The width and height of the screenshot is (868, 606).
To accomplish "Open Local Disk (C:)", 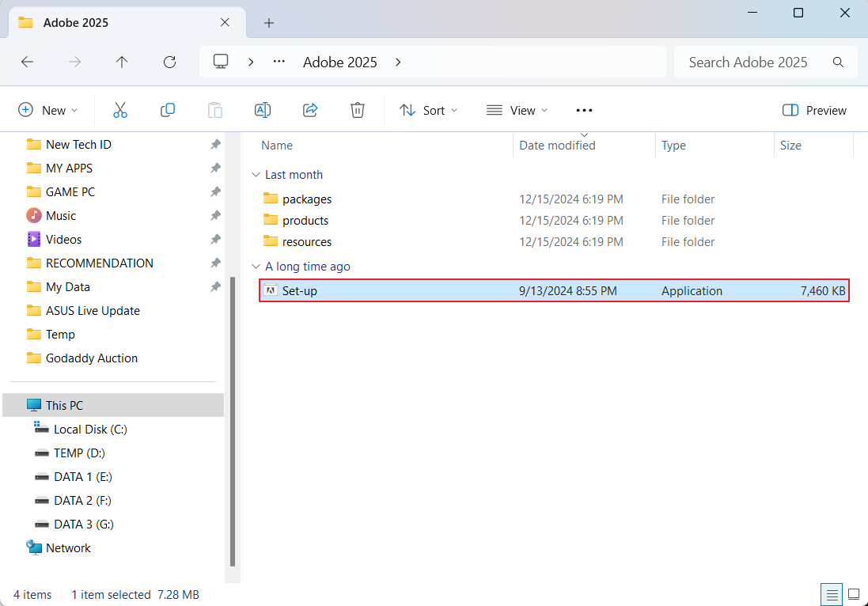I will [90, 429].
